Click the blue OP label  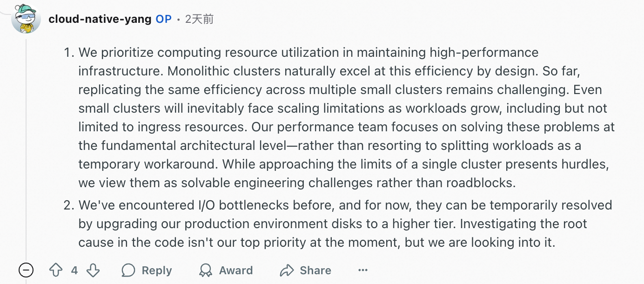(x=163, y=19)
